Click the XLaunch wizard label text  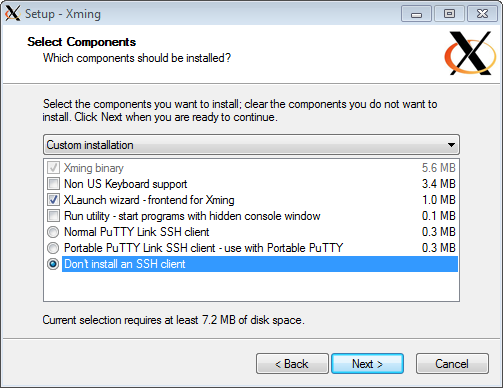pos(149,200)
